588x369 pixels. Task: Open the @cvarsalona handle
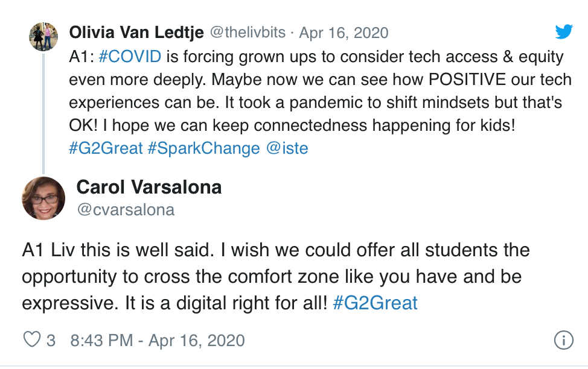126,209
